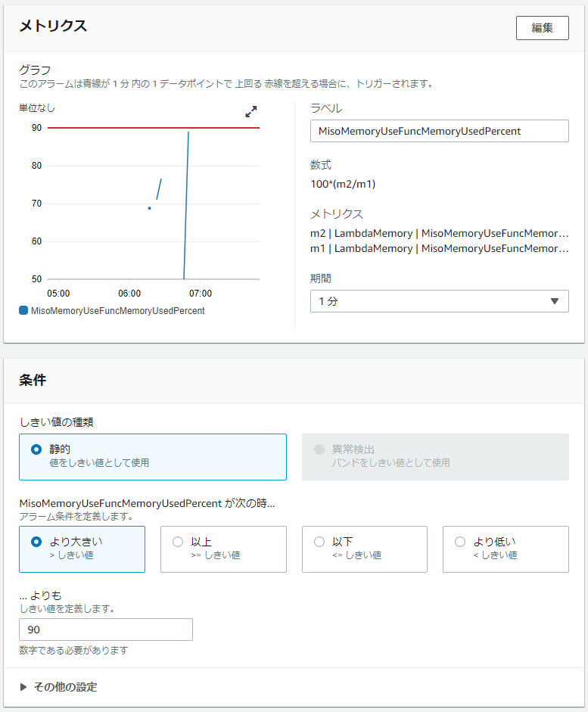Click the 編集 button

(542, 28)
